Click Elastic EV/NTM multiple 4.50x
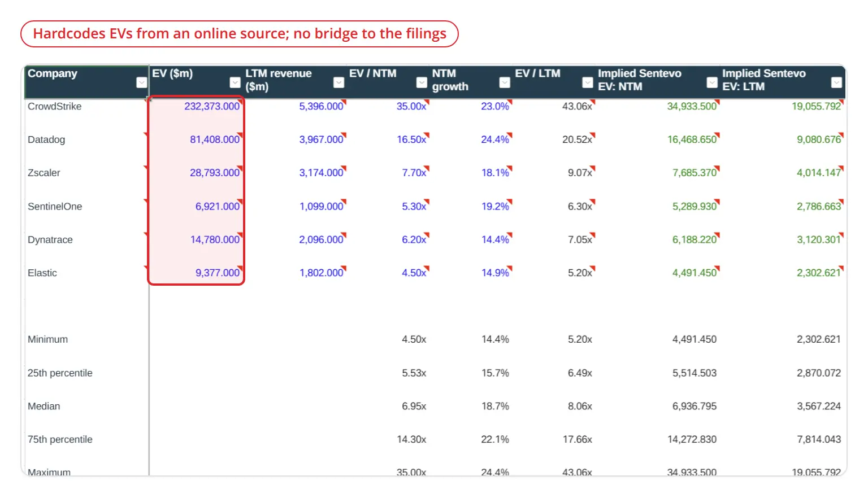868x498 pixels. point(414,273)
